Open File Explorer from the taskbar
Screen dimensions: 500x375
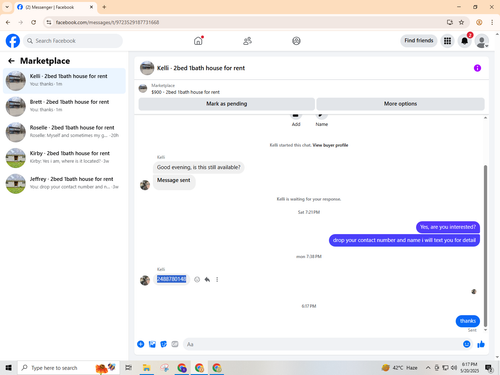(x=146, y=368)
